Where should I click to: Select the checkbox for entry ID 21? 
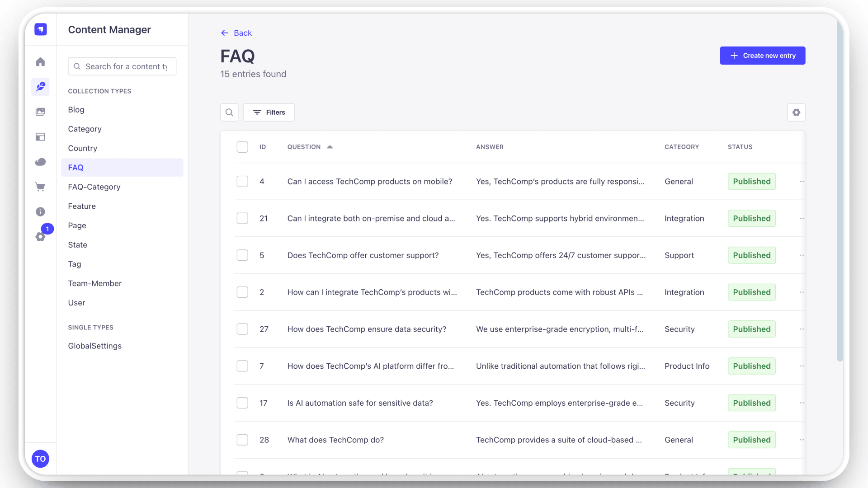click(242, 219)
